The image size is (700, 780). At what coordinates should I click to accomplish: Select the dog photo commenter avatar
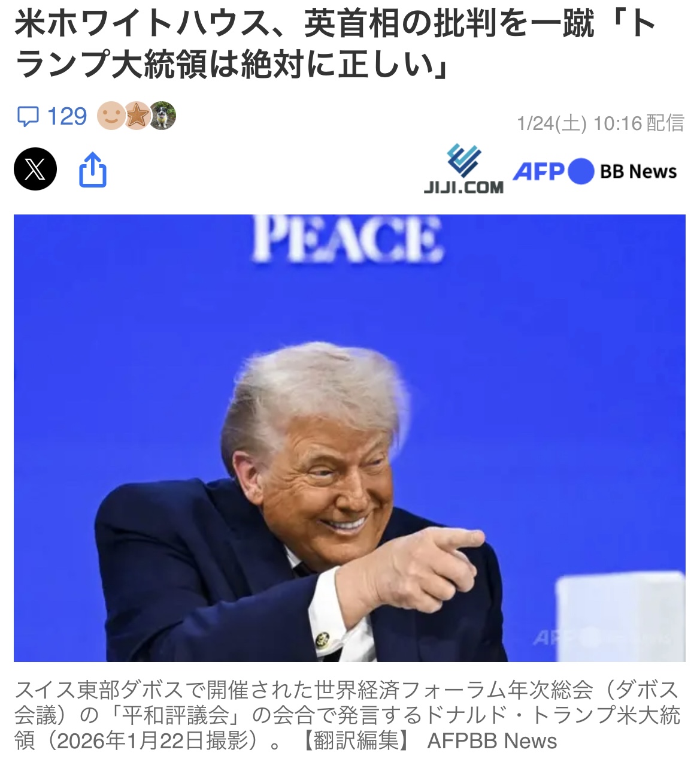click(x=162, y=116)
